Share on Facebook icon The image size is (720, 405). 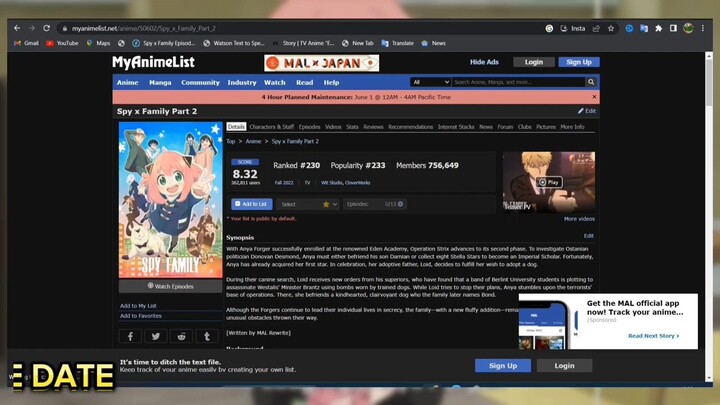130,337
